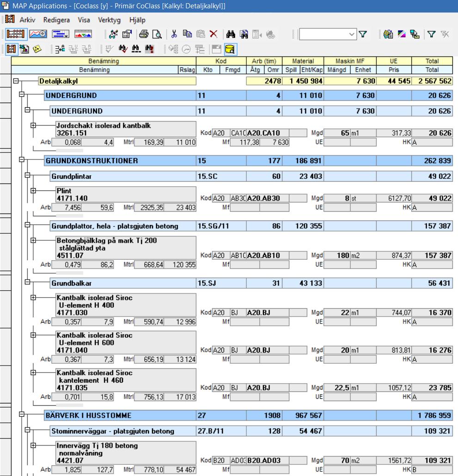Click the yellow database with magnifier icon

point(230,49)
